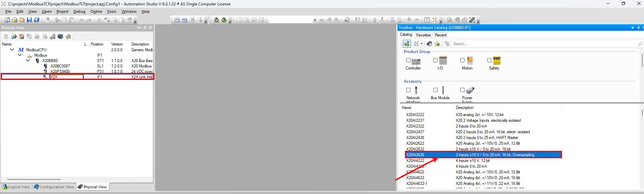This screenshot has width=644, height=194.
Task: Click the green bug Start Debugging icon
Action: coord(224,20)
